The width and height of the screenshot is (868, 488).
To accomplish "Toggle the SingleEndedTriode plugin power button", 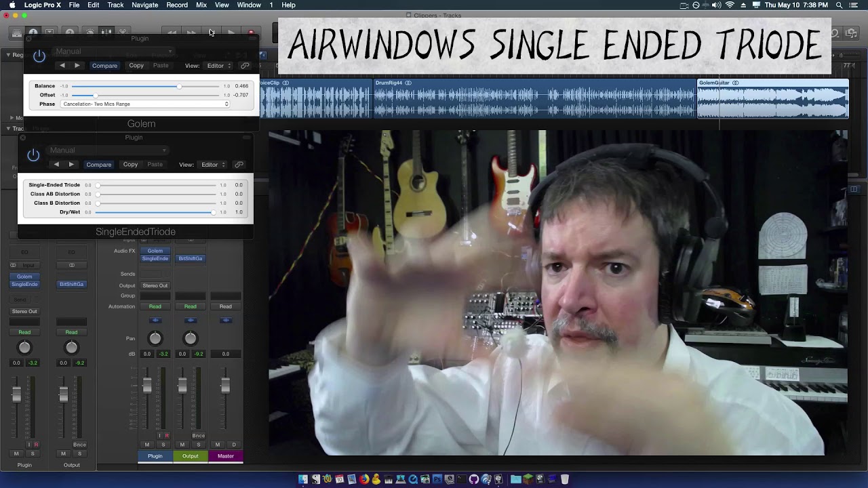I will [33, 155].
